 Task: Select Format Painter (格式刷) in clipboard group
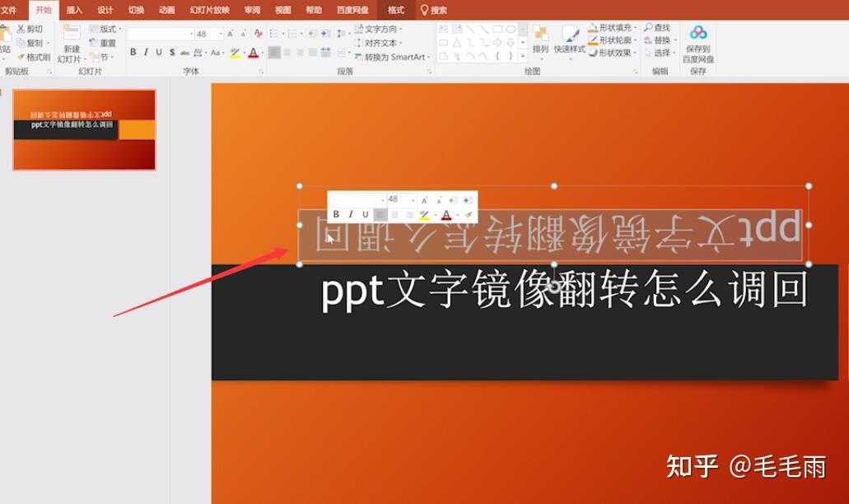click(x=34, y=57)
